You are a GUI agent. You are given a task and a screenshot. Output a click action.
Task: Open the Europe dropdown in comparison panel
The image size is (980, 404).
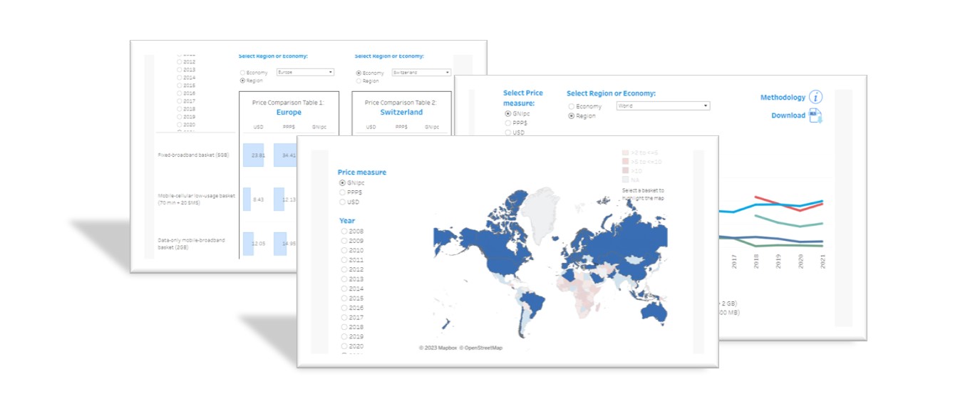pos(305,72)
